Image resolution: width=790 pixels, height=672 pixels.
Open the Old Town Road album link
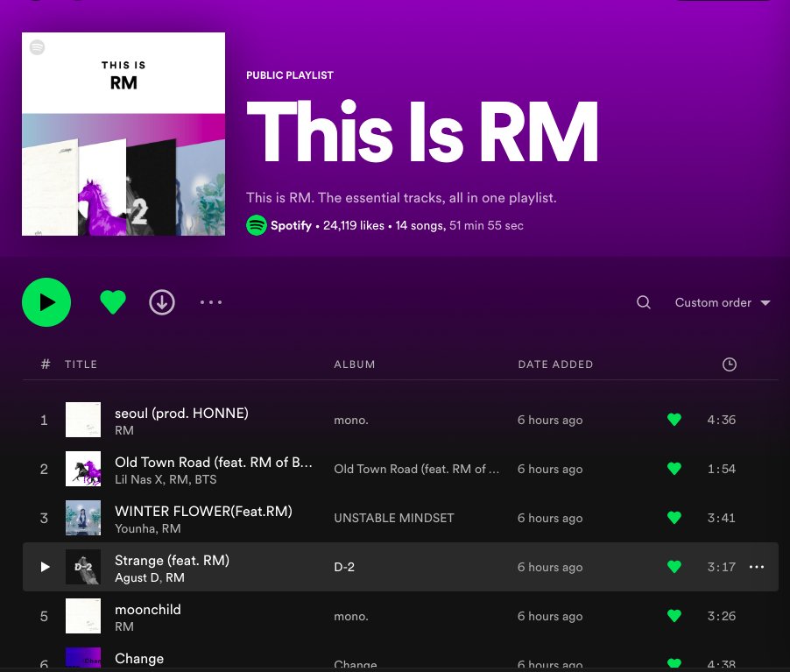click(x=417, y=469)
